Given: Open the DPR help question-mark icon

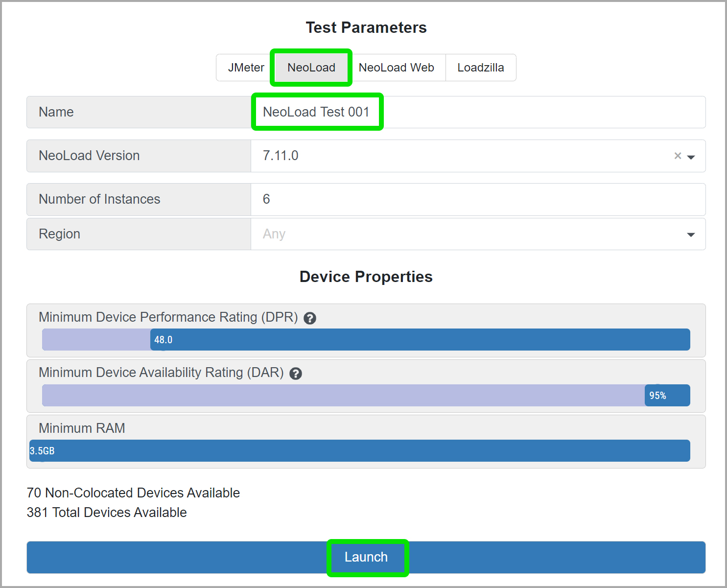Looking at the screenshot, I should [310, 318].
